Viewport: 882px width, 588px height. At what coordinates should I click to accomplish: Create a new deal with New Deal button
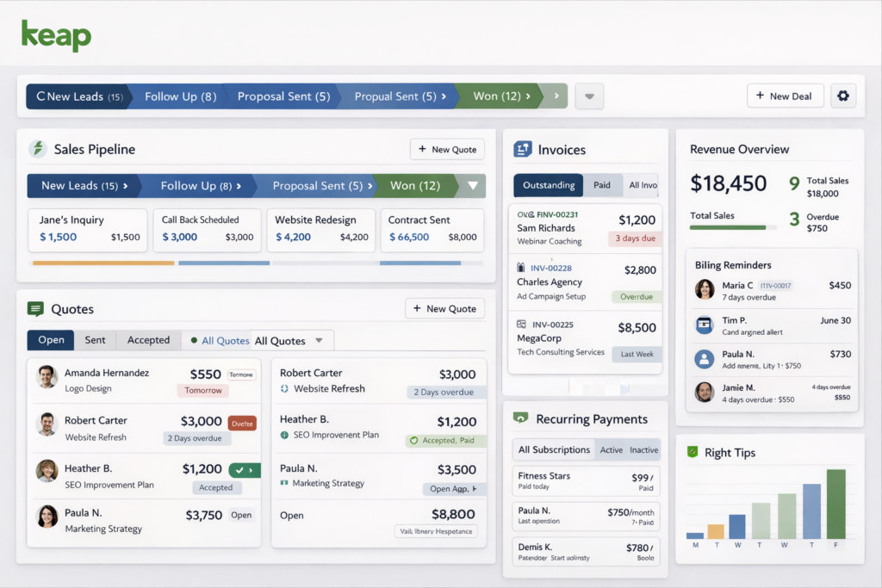[785, 96]
